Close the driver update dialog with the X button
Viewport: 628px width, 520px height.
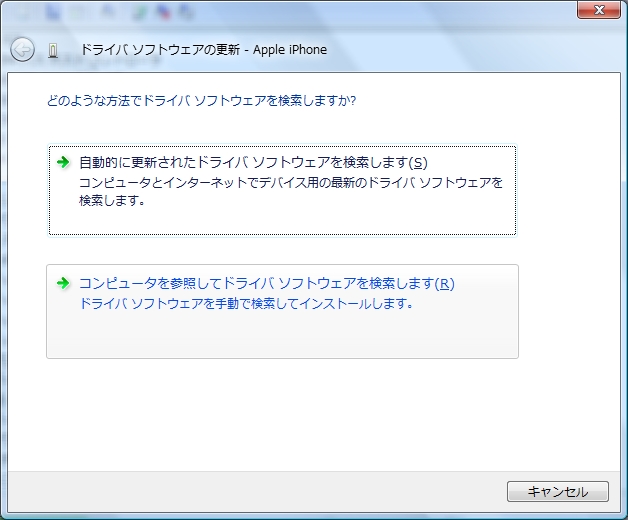point(599,10)
